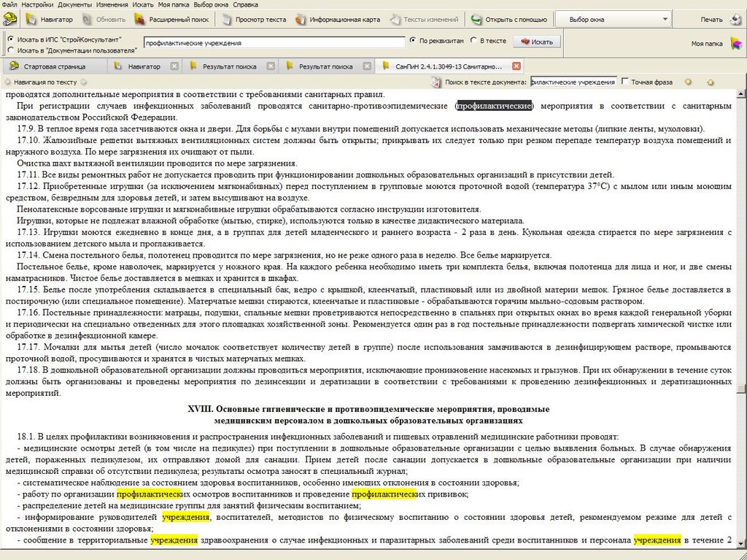Close the first Результат поиска tab
The width and height of the screenshot is (747, 560).
pos(271,66)
